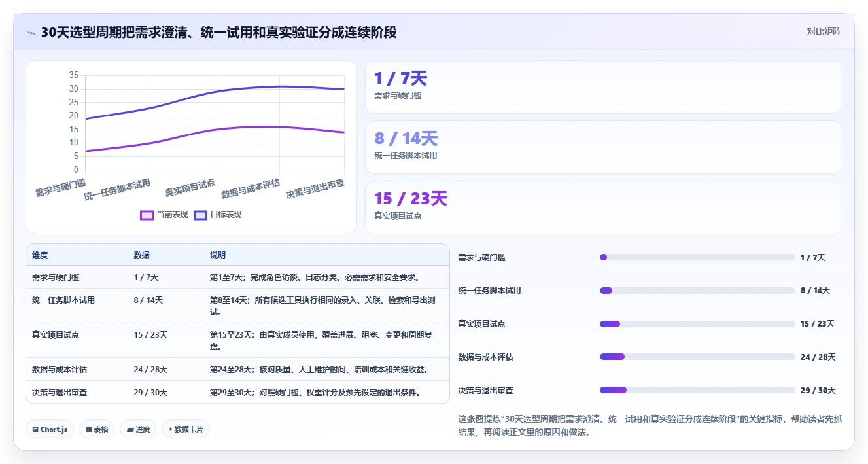Click y-axis value 35 on the chart
Viewport: 868px width, 464px height.
(x=74, y=75)
